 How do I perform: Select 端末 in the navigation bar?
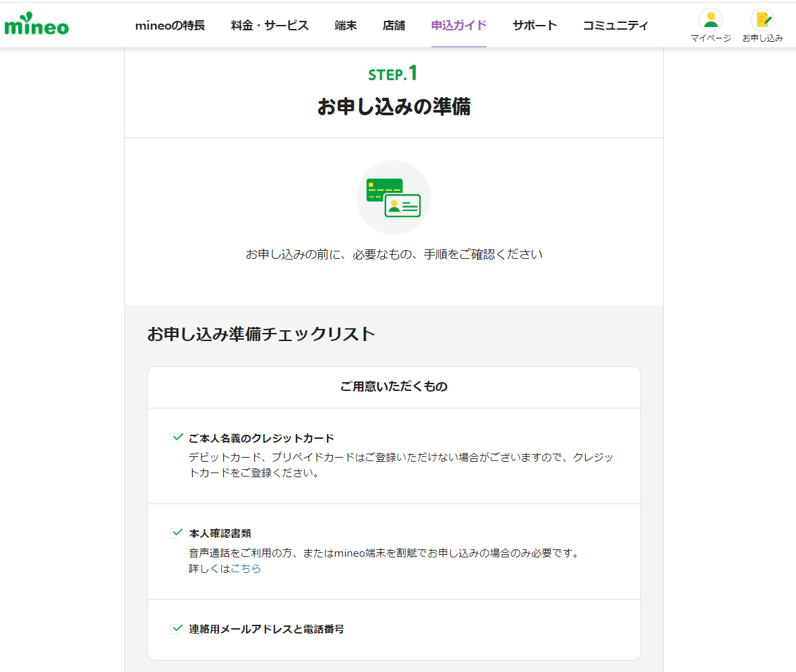point(346,26)
